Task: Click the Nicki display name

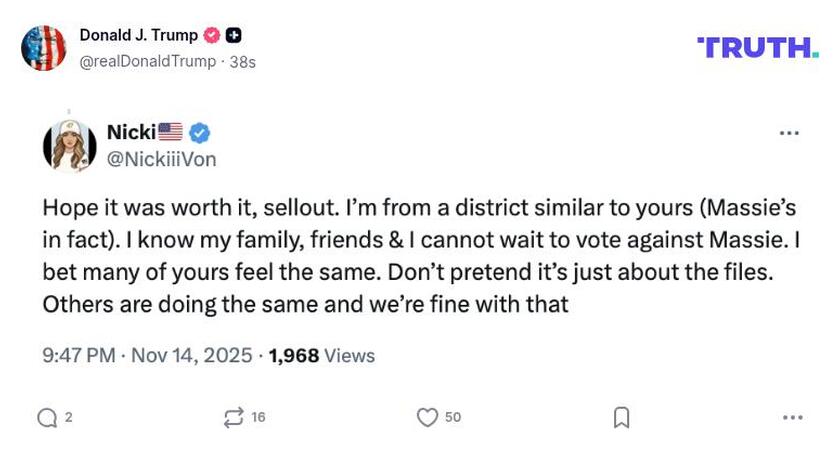Action: pyautogui.click(x=130, y=133)
